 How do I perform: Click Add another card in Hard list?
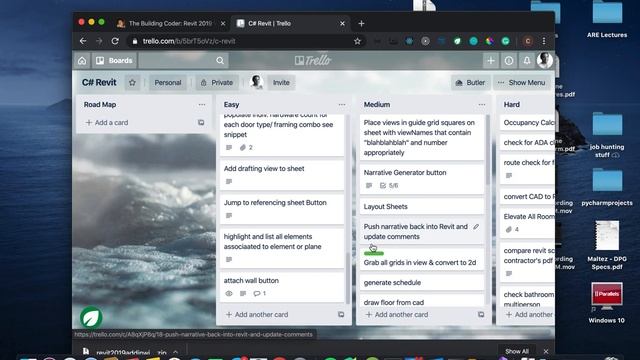pos(529,315)
